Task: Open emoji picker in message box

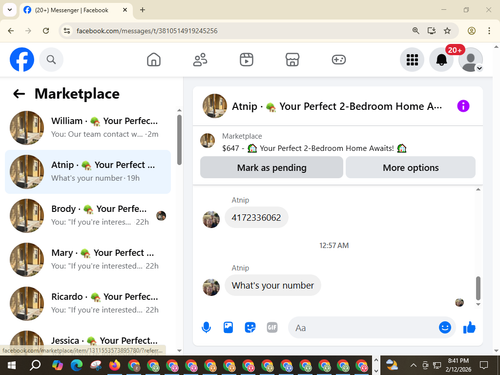Action: pos(445,327)
